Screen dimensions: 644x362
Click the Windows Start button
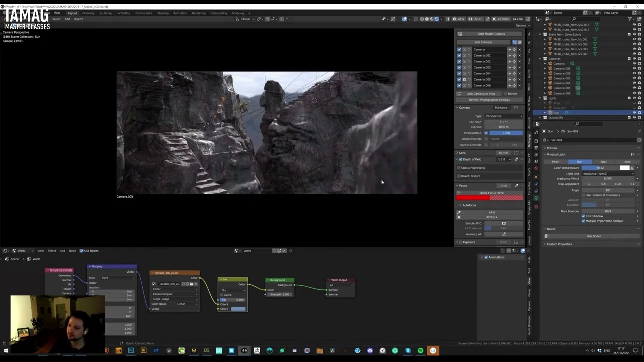coord(6,351)
